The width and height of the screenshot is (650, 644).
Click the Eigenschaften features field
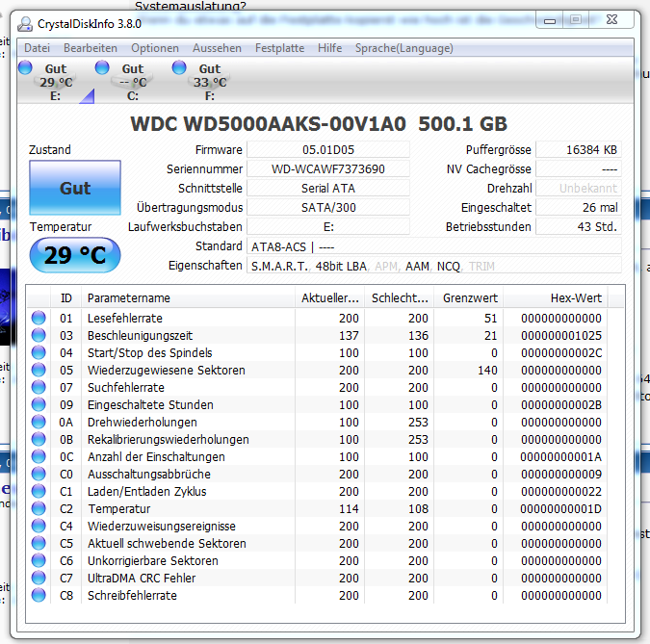(x=434, y=266)
